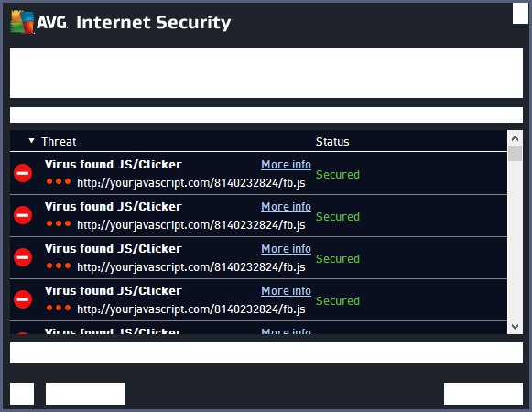Image resolution: width=532 pixels, height=412 pixels.
Task: Click the red block icon of fourth threat
Action: coord(23,299)
